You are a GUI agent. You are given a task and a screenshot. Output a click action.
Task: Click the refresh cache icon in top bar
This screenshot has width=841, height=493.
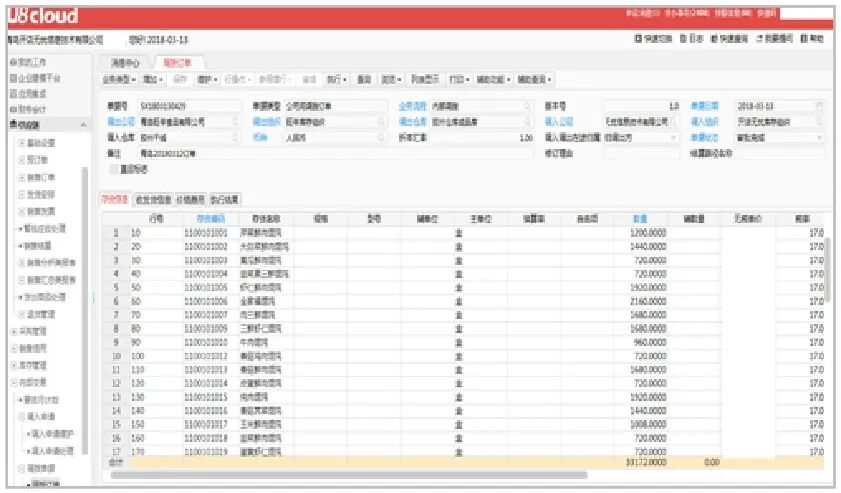point(759,39)
